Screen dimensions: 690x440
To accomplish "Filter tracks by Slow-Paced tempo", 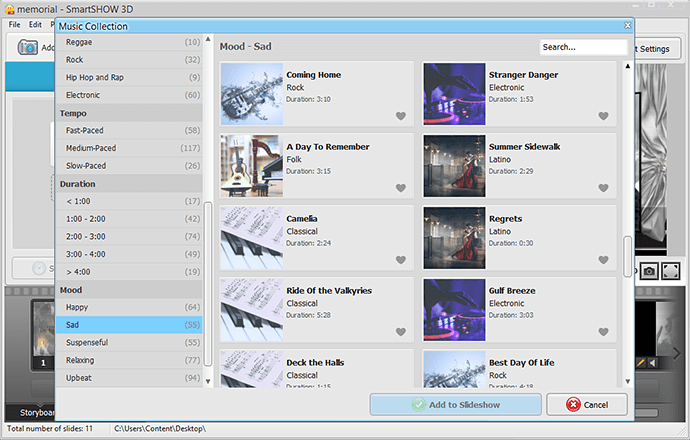I will pyautogui.click(x=129, y=166).
